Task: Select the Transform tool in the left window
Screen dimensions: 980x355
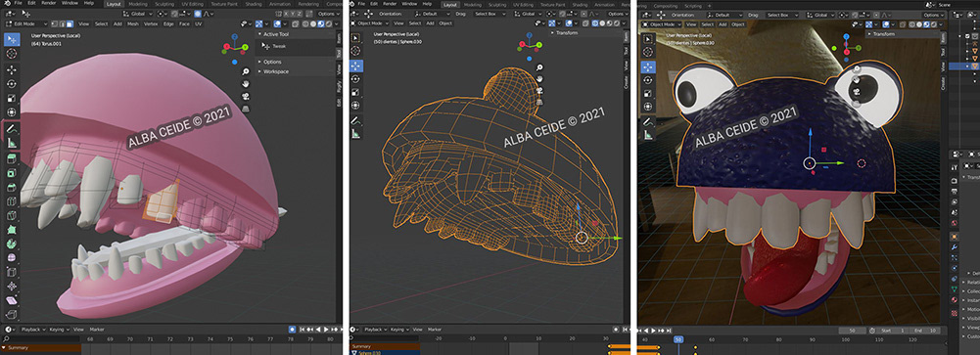Action: pos(12,112)
